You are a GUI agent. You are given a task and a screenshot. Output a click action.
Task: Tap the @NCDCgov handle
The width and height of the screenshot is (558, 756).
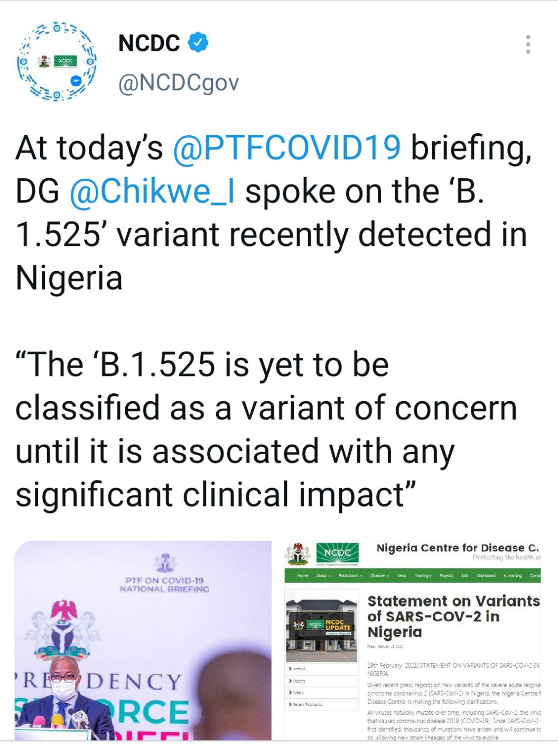tap(179, 83)
